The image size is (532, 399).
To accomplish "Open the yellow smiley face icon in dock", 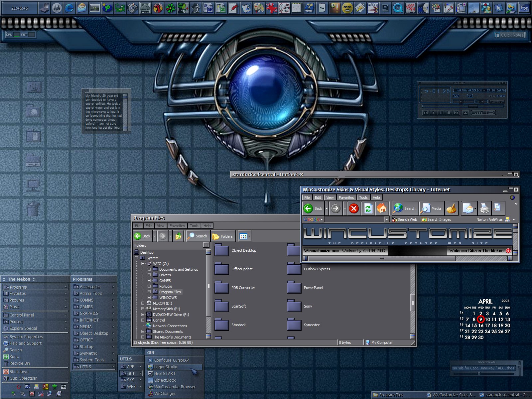I will (347, 8).
